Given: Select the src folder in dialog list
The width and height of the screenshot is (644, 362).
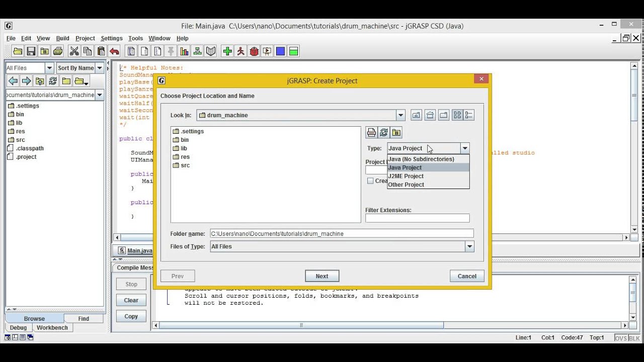Looking at the screenshot, I should point(181,165).
